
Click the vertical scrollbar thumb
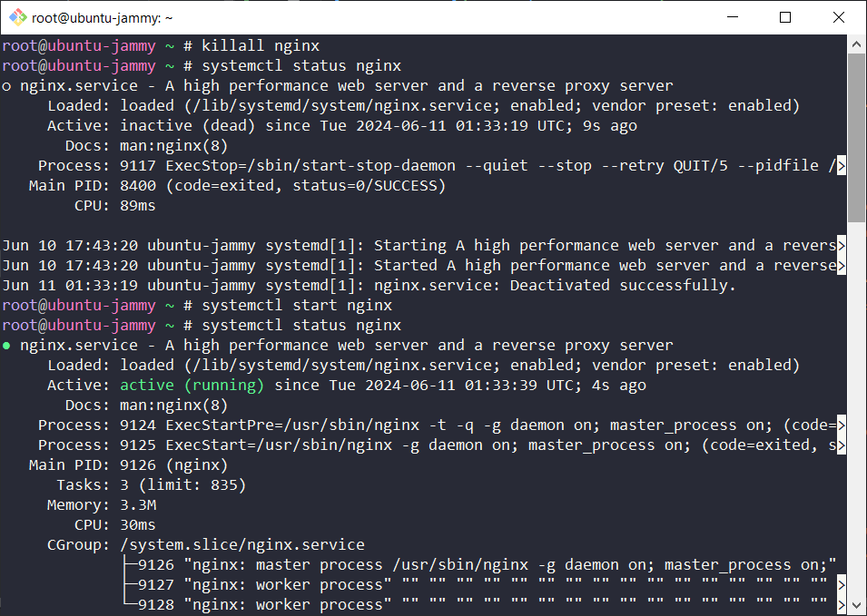[x=856, y=136]
